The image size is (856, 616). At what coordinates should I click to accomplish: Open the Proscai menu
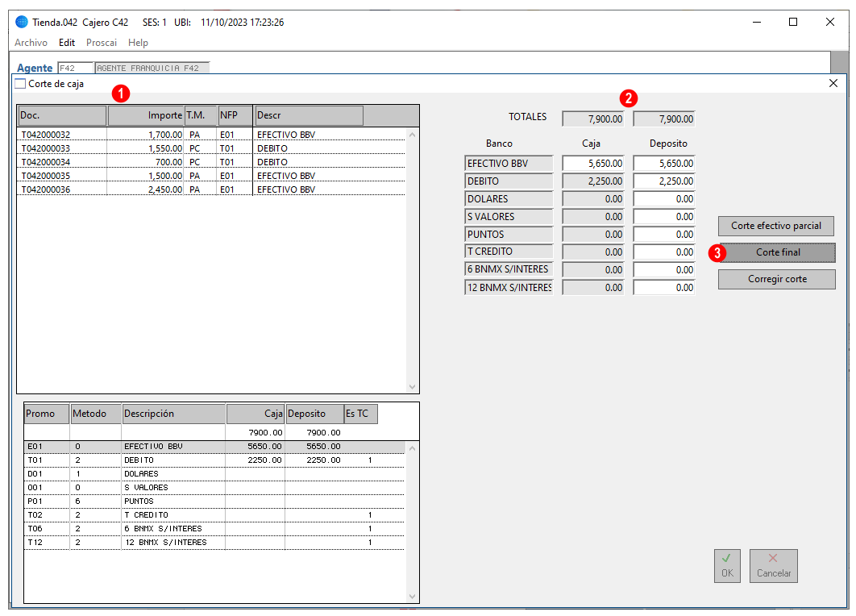[102, 43]
